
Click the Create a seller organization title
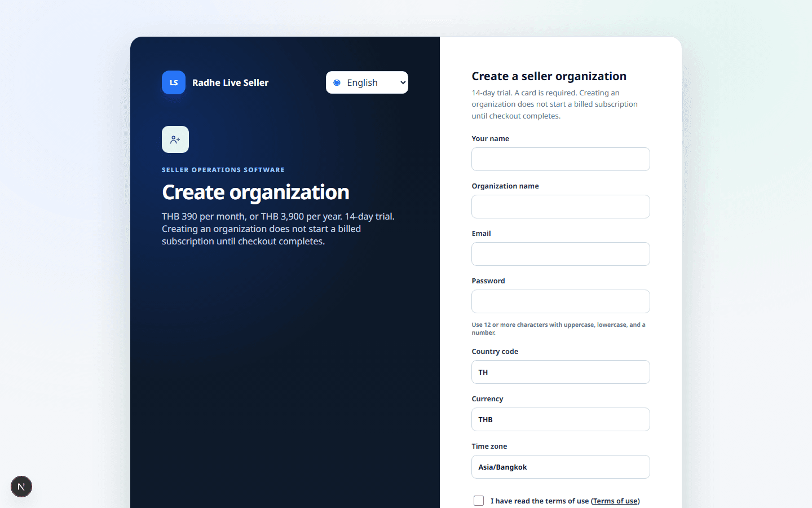(x=549, y=76)
